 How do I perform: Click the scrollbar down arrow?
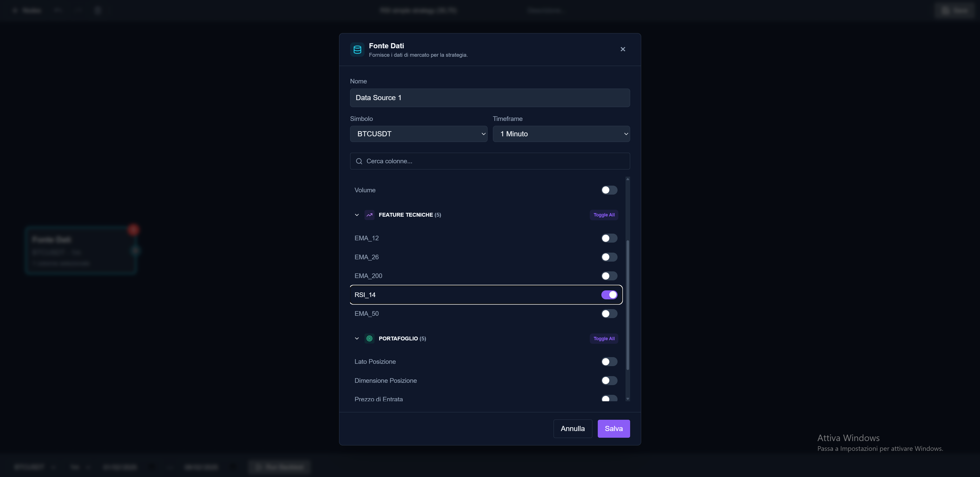pos(628,399)
